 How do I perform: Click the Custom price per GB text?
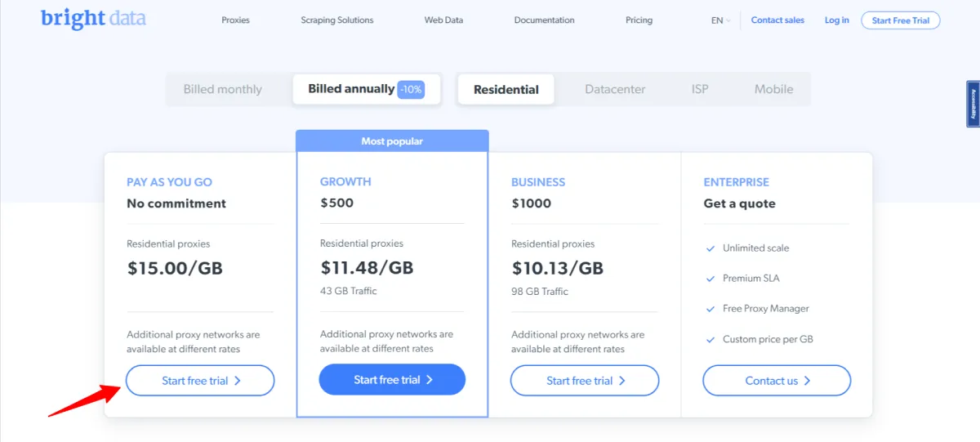tap(768, 340)
